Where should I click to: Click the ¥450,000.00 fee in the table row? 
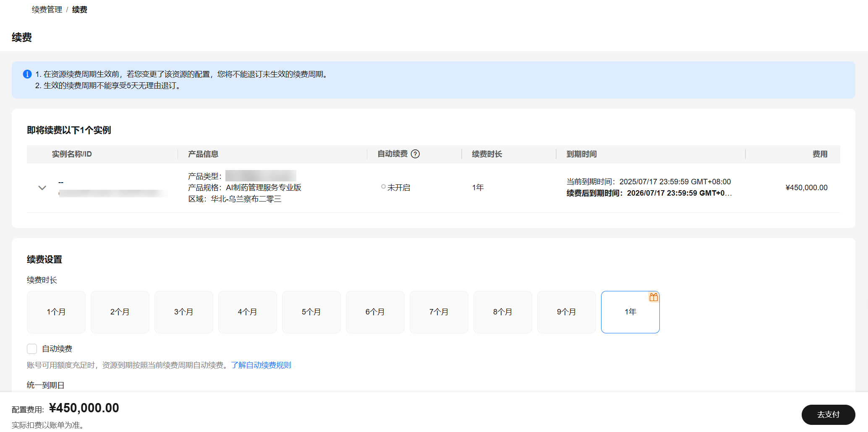coord(806,188)
